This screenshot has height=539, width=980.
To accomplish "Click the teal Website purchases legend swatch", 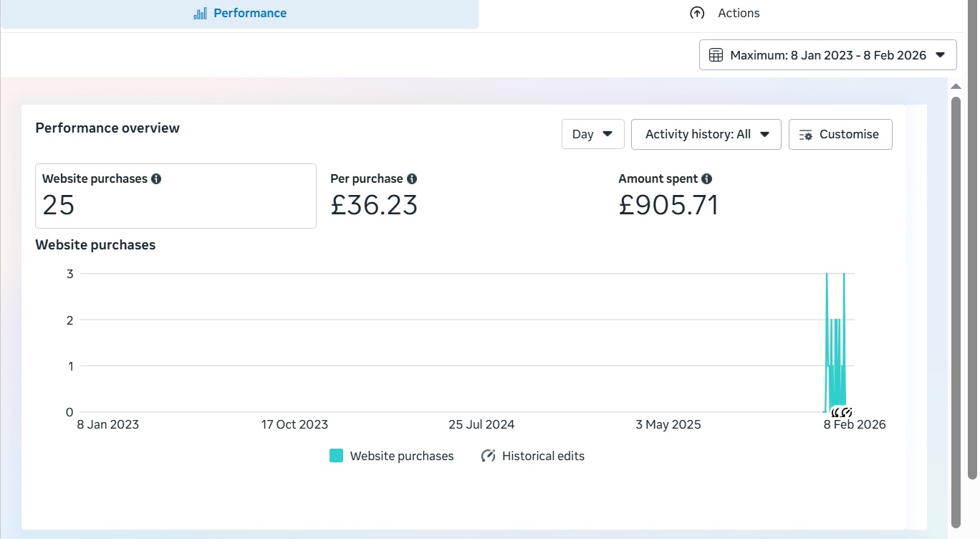I will [x=336, y=456].
